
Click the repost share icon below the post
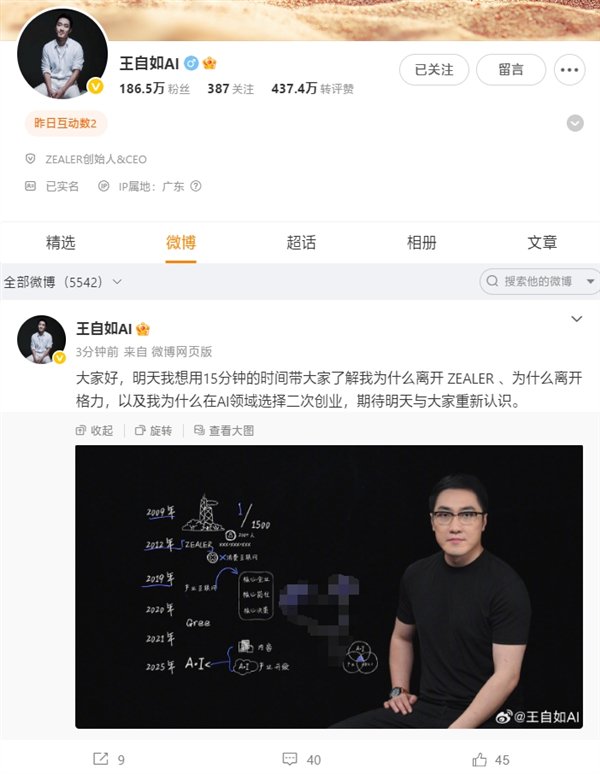point(101,759)
